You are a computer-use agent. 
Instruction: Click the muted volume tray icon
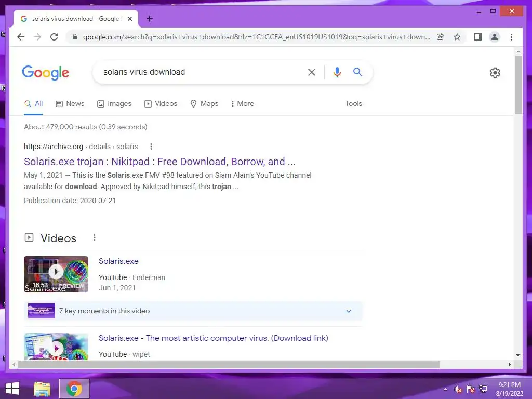point(458,389)
